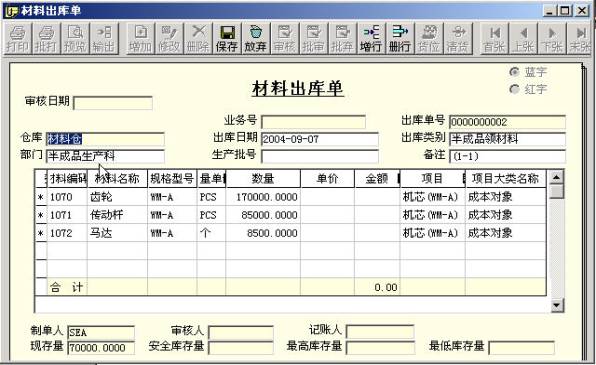Screen dimensions: 596x365
Task: Discard changes with 放弃 icon
Action: 255,38
